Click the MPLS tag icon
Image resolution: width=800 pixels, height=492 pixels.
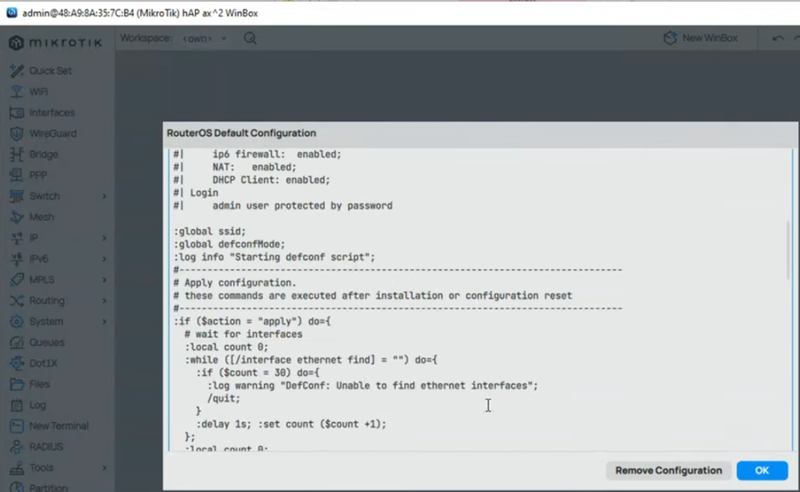point(16,280)
